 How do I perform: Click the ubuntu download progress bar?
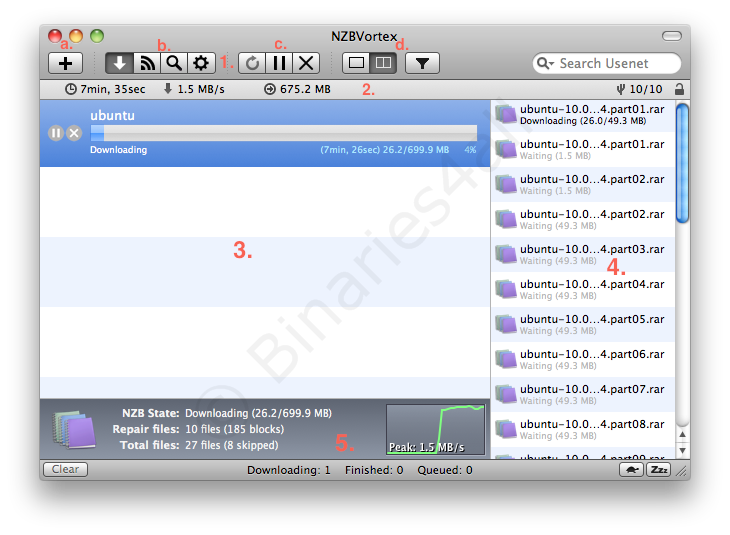pyautogui.click(x=284, y=133)
